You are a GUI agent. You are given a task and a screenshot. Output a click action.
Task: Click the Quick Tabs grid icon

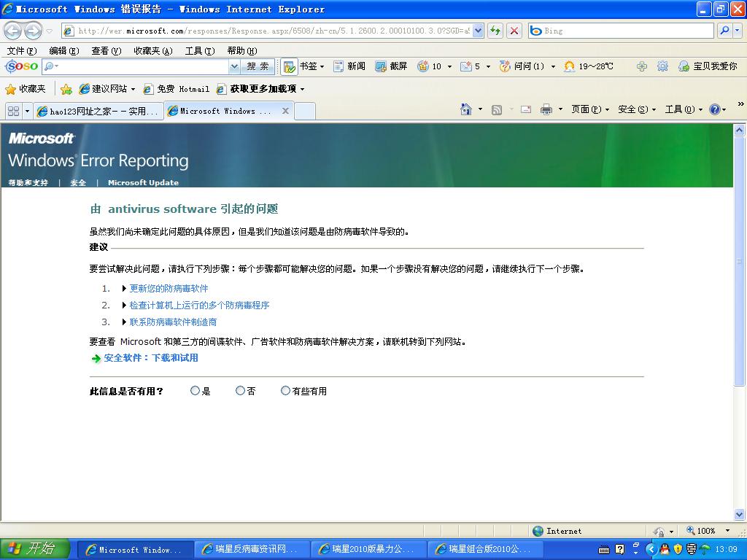coord(13,112)
